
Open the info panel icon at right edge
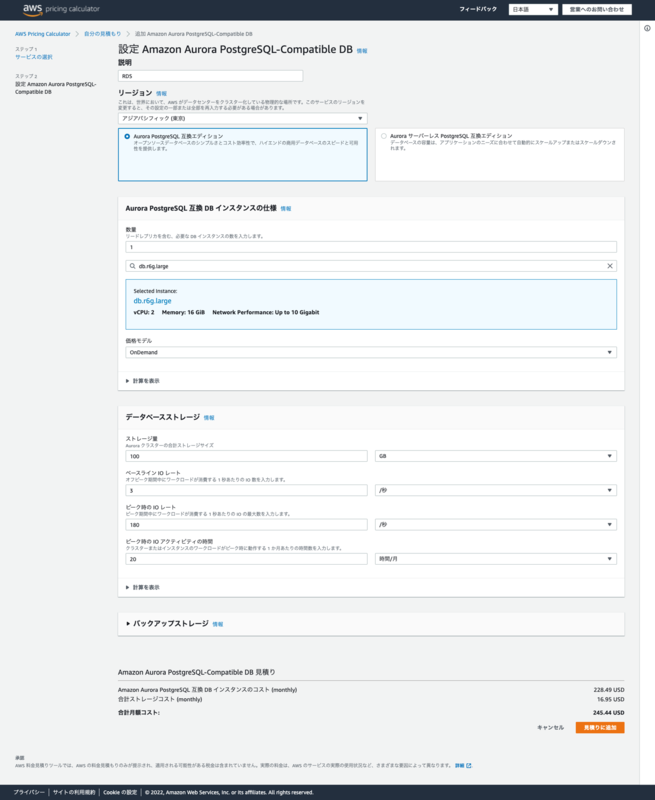point(647,29)
